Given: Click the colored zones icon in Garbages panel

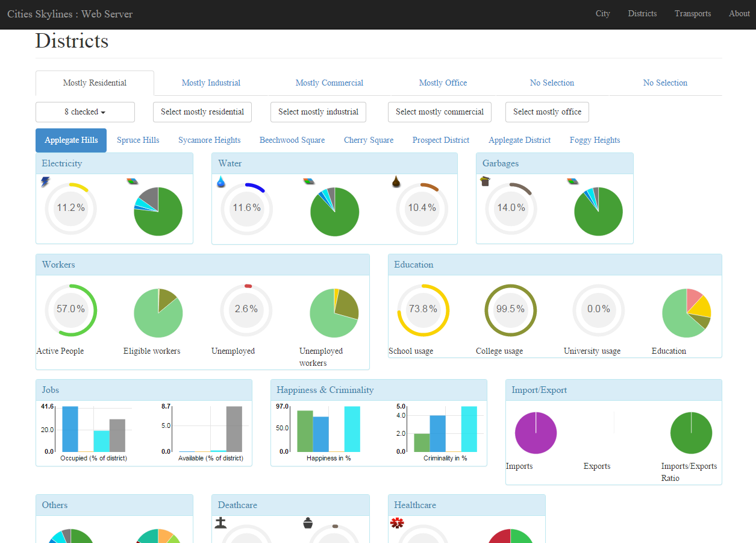Looking at the screenshot, I should [x=573, y=181].
